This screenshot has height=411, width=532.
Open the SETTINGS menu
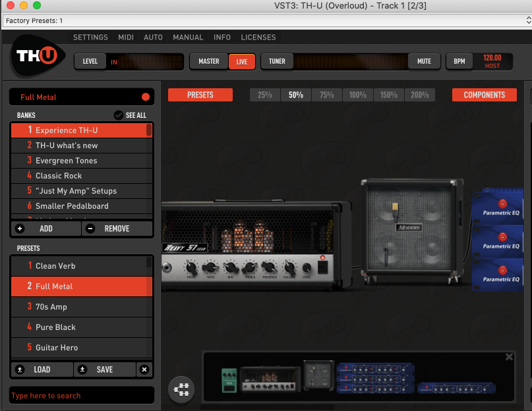(90, 38)
